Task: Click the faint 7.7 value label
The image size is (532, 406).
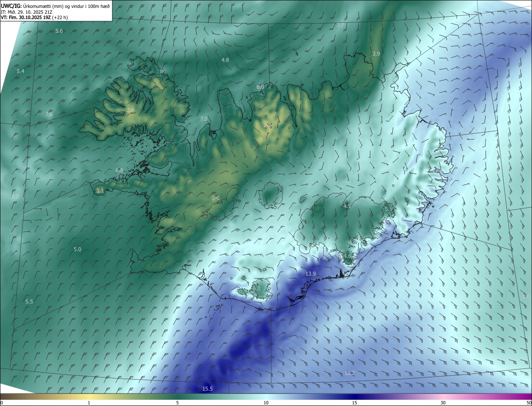Action: tap(340, 25)
